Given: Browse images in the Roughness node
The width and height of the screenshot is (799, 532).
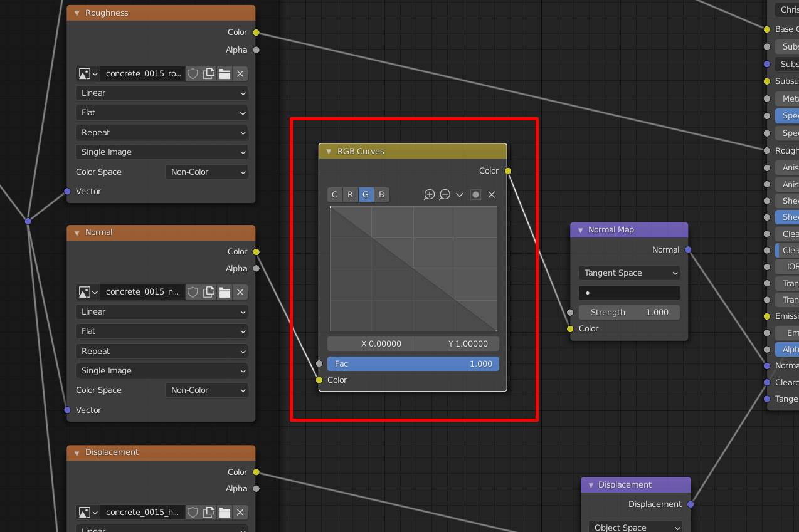Looking at the screenshot, I should coord(88,74).
